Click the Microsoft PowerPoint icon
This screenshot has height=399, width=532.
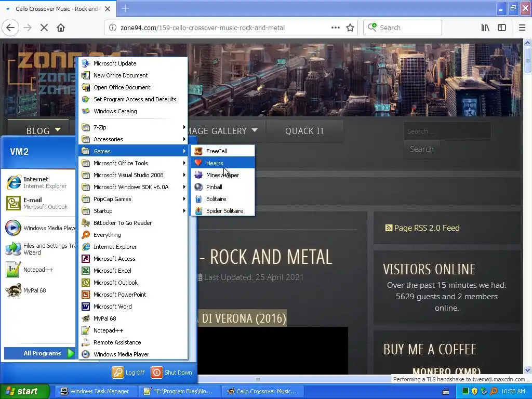(86, 295)
